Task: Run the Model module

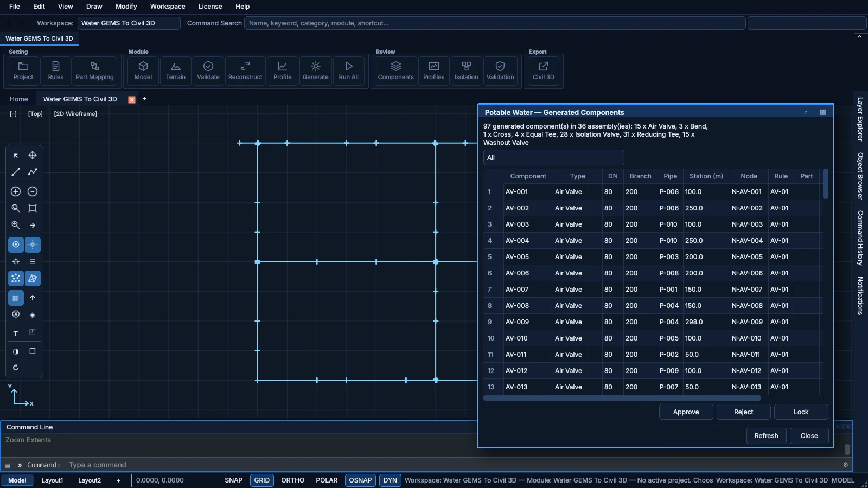Action: [x=143, y=71]
